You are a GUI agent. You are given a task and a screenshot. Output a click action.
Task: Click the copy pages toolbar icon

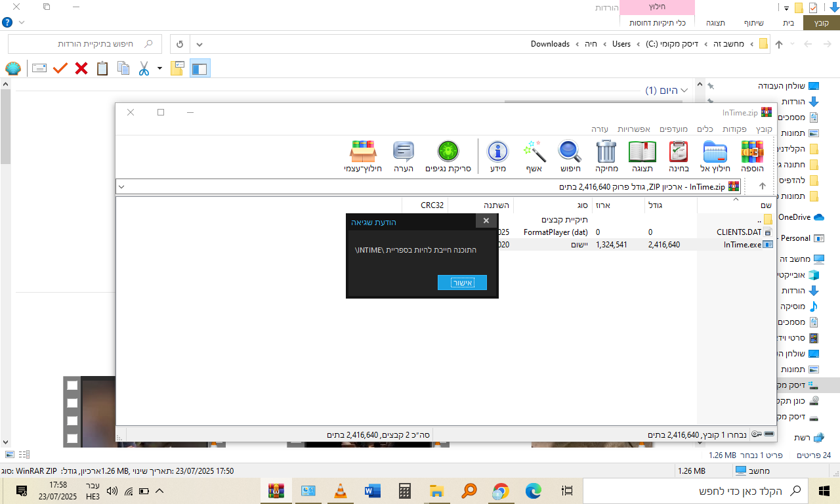(x=123, y=68)
